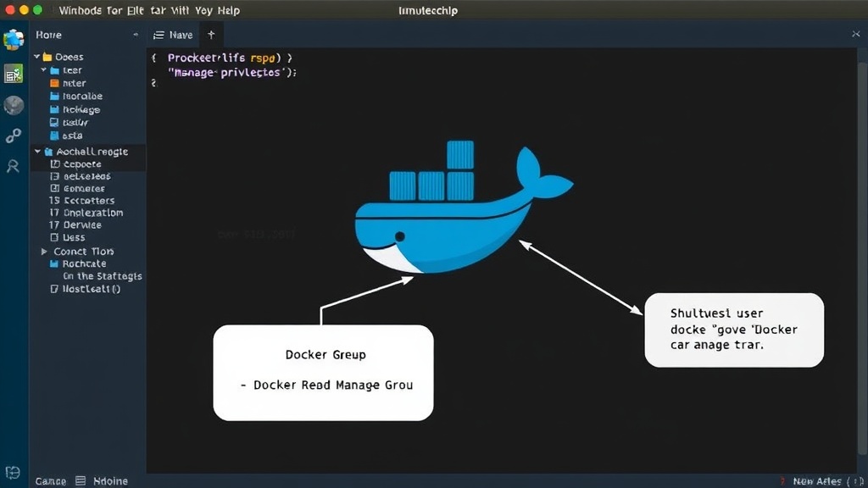Screen dimensions: 868x488
Task: Open the chain link sidebar icon
Action: coord(14,136)
